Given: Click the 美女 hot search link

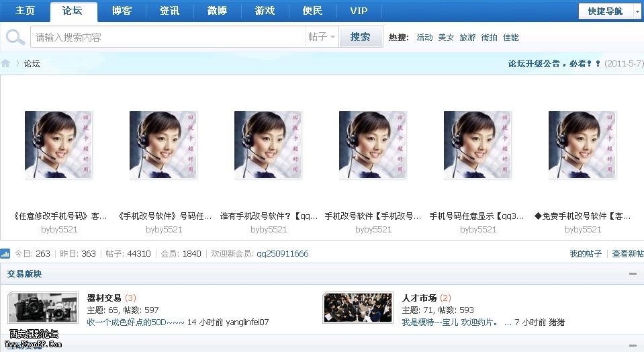Looking at the screenshot, I should (x=446, y=38).
